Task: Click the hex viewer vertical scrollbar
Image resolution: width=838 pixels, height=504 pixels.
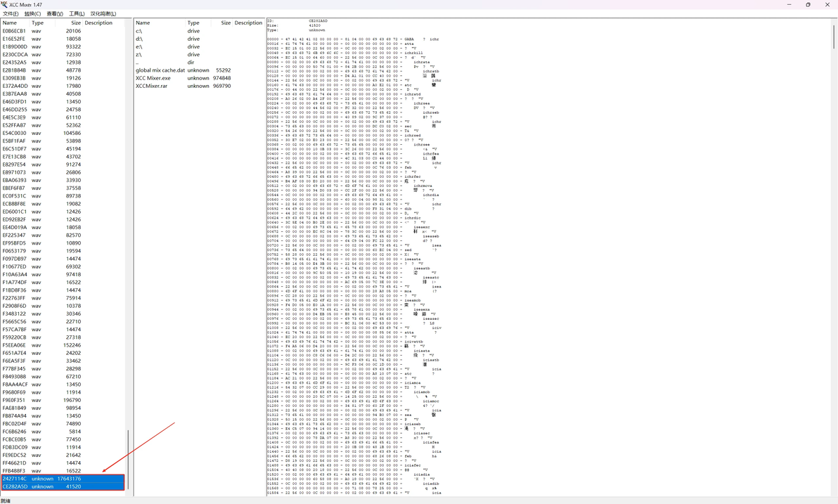Action: tap(834, 37)
